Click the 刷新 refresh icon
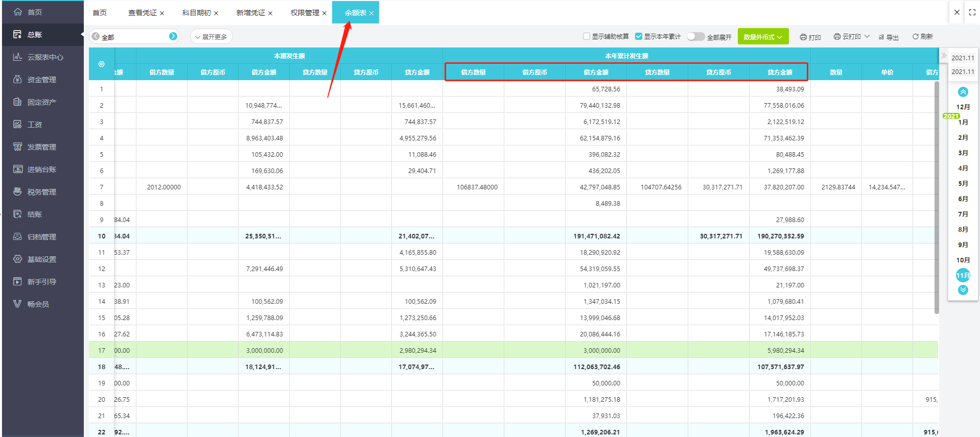The height and width of the screenshot is (437, 980). coord(916,37)
